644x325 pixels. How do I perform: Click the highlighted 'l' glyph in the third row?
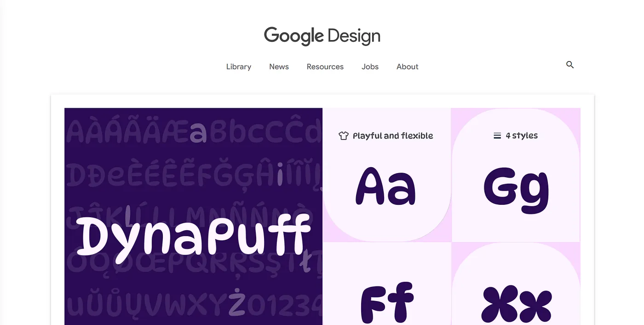pyautogui.click(x=128, y=215)
